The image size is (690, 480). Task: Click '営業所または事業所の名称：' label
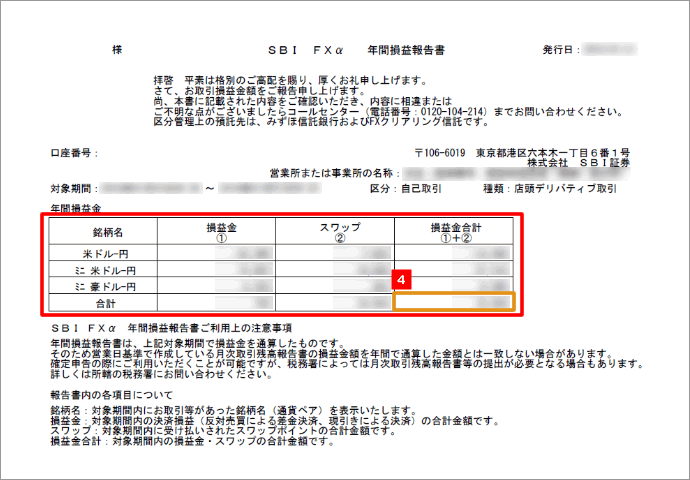coord(335,173)
